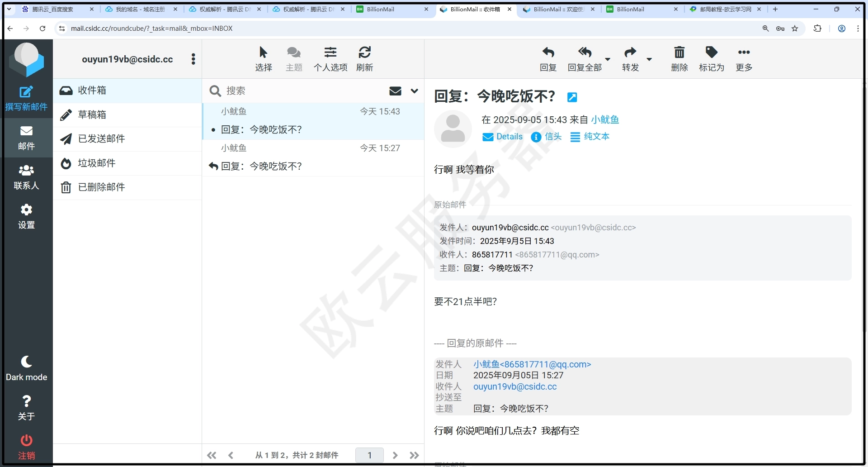Click 转发 forward button

630,59
